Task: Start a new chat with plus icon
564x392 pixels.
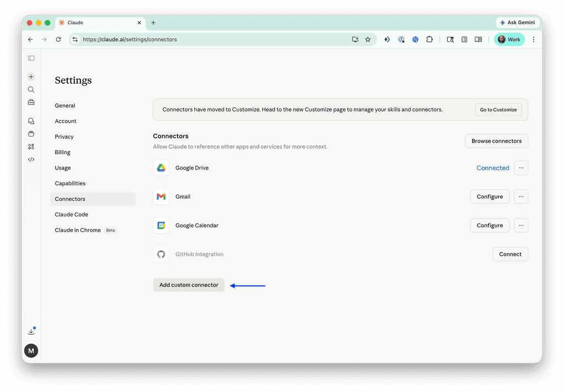Action: pyautogui.click(x=31, y=77)
